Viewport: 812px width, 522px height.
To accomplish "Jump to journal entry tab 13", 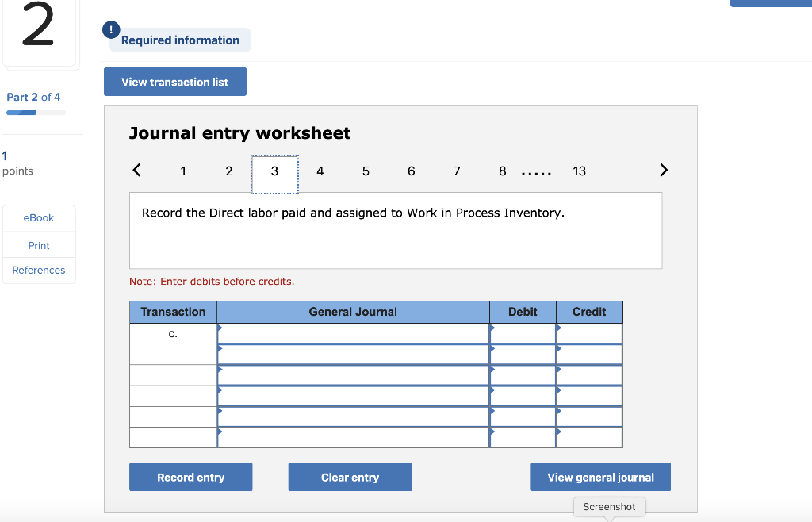I will [x=579, y=171].
